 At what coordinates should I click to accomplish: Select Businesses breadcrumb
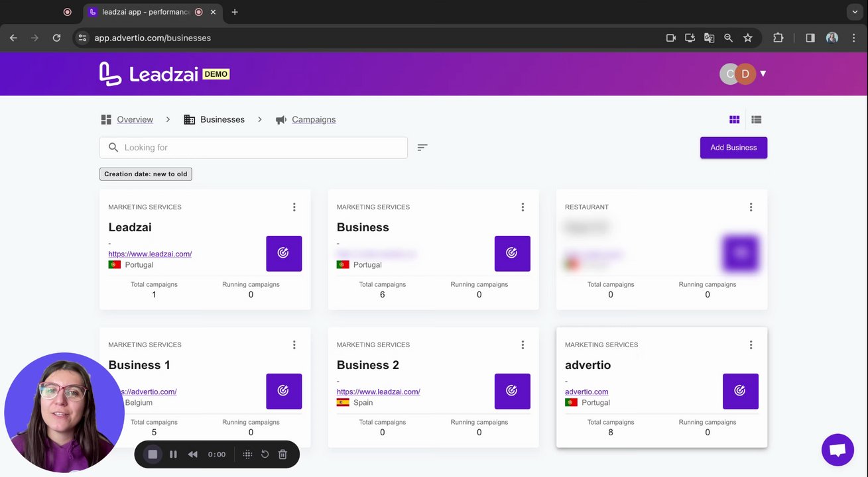[x=222, y=120]
